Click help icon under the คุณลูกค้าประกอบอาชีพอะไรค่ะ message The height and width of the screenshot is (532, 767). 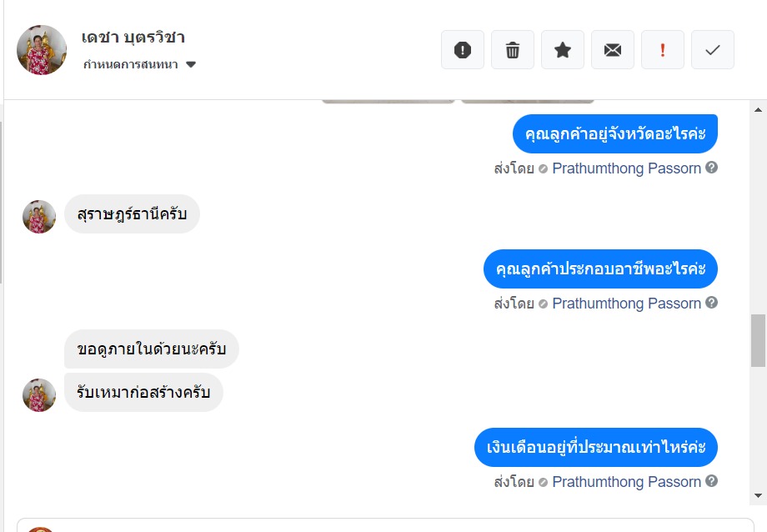711,303
